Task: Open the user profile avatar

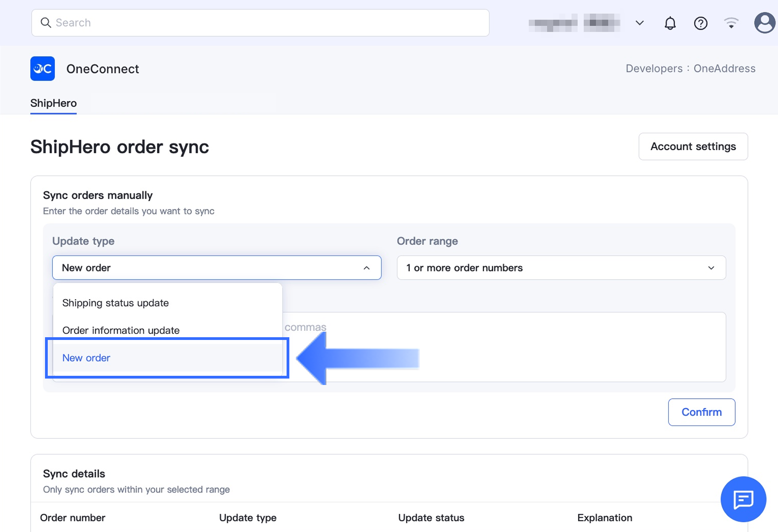Action: pyautogui.click(x=764, y=23)
